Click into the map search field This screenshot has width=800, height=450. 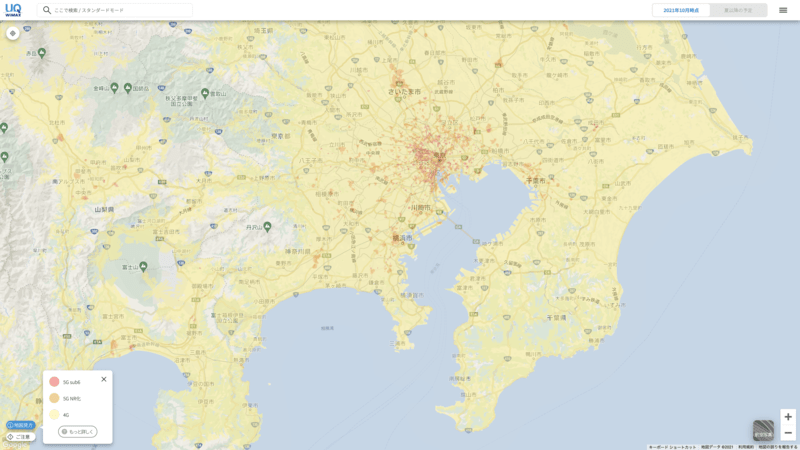coord(120,10)
